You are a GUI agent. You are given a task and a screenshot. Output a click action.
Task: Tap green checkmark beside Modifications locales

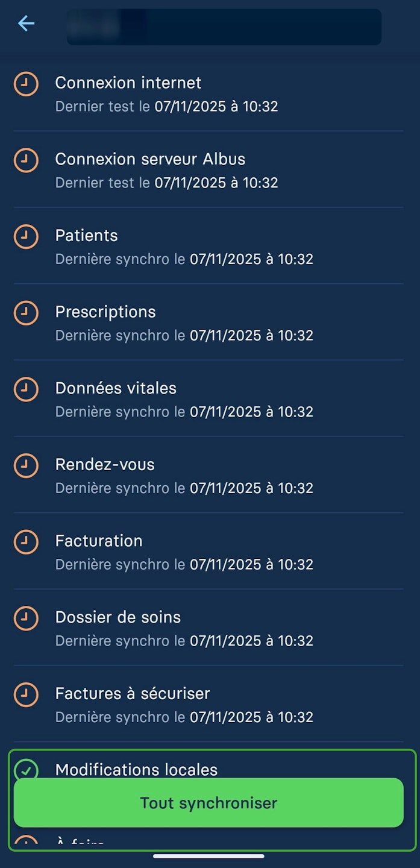26,769
